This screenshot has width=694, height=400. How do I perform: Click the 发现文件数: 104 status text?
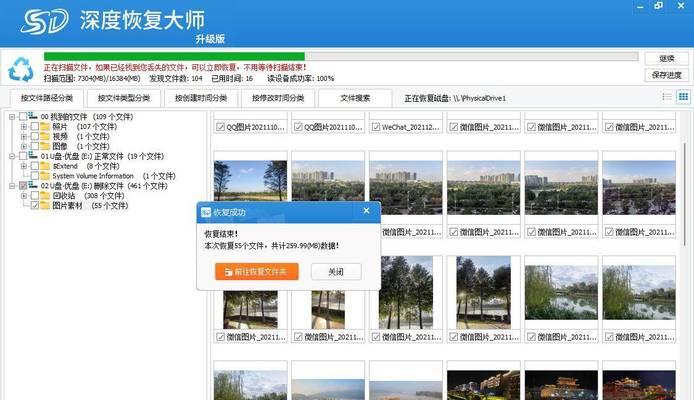point(176,78)
